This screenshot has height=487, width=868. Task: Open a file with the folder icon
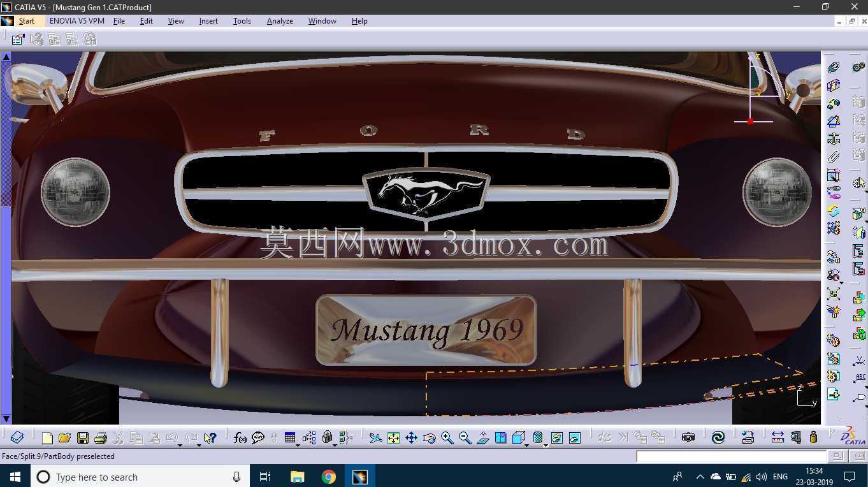[64, 438]
